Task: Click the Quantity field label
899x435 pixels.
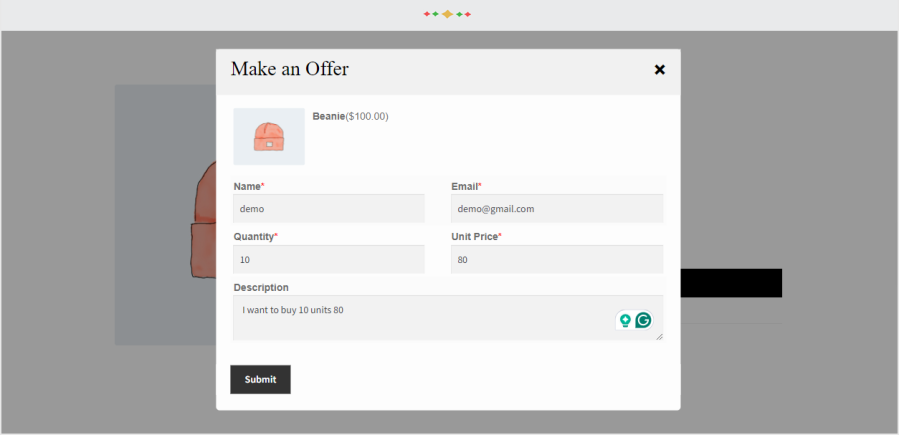Action: [x=254, y=236]
